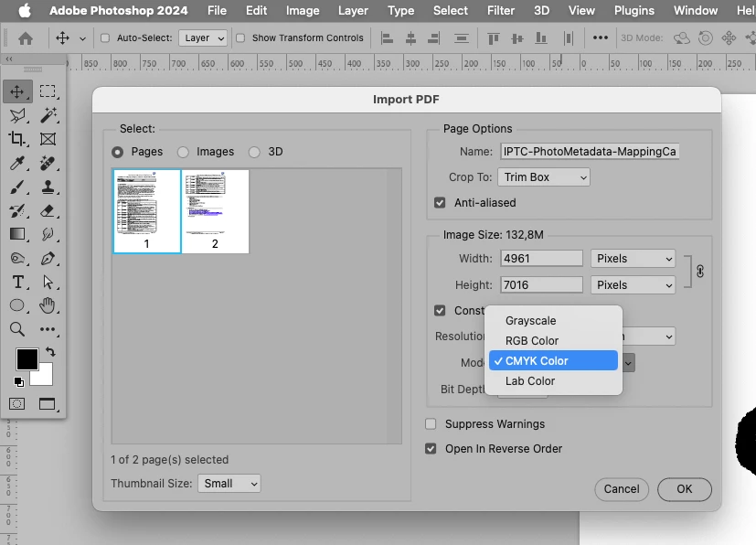The image size is (756, 545).
Task: Toggle Quick Mask mode
Action: coord(16,403)
